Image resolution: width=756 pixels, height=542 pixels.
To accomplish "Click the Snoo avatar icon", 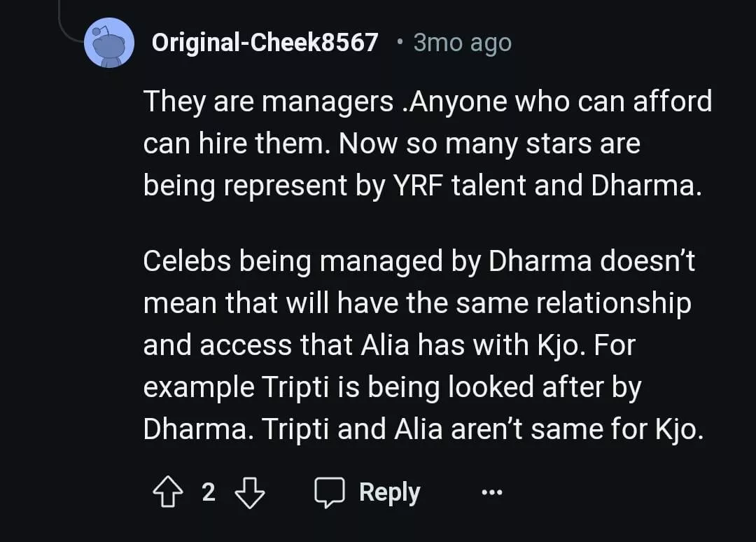I will 108,43.
